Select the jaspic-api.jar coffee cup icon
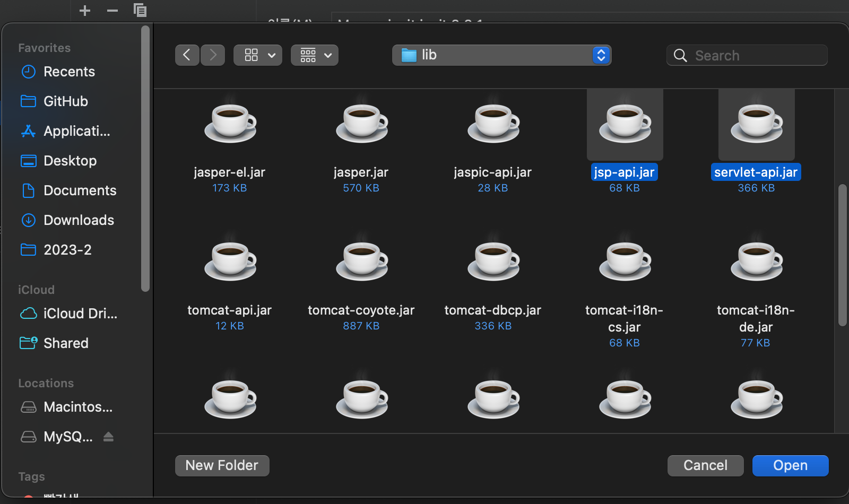Screen dimensions: 849x504 tap(493, 123)
